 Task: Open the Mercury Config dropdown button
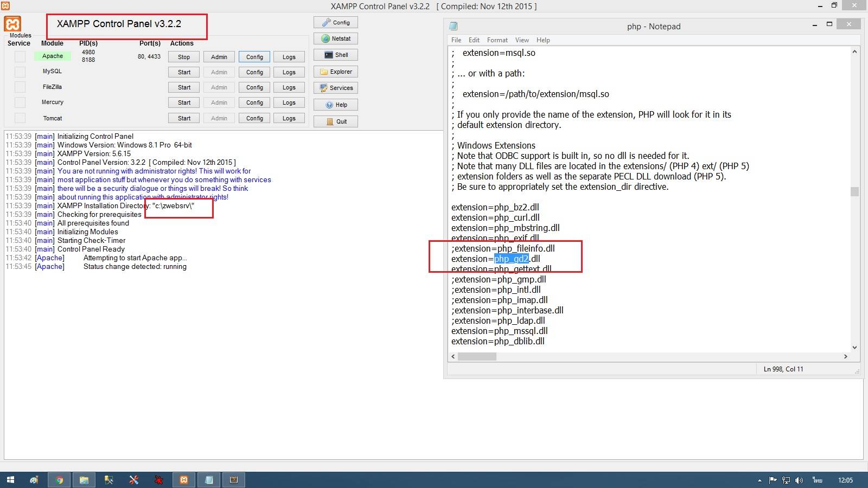point(254,102)
